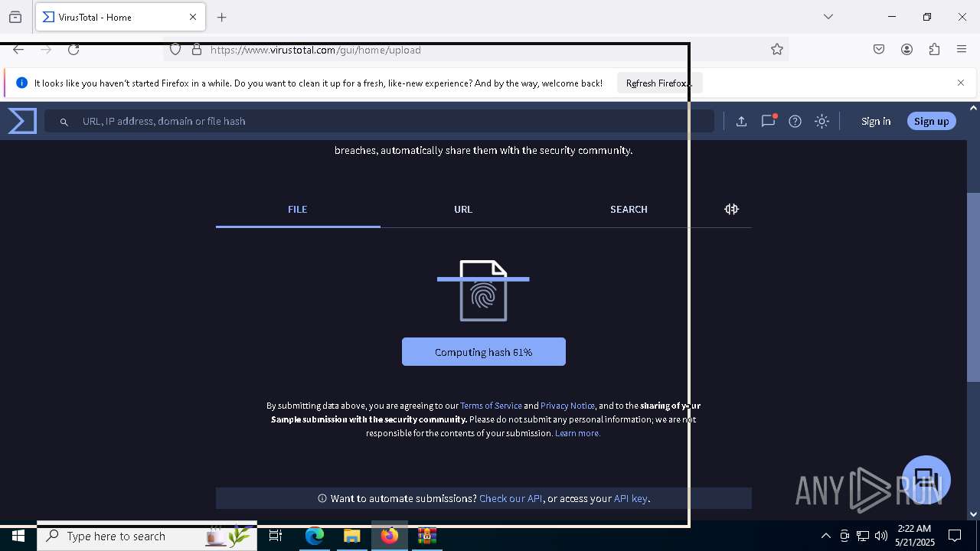This screenshot has width=980, height=551.
Task: Select the VirusTotal - Home browser tab
Action: point(120,17)
